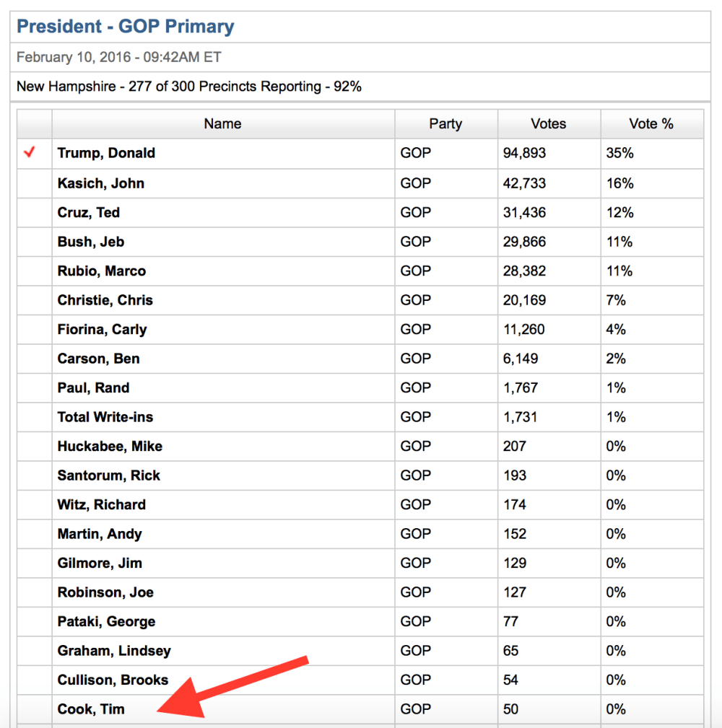Image resolution: width=722 pixels, height=728 pixels.
Task: Select the Total Write-ins row
Action: [105, 417]
